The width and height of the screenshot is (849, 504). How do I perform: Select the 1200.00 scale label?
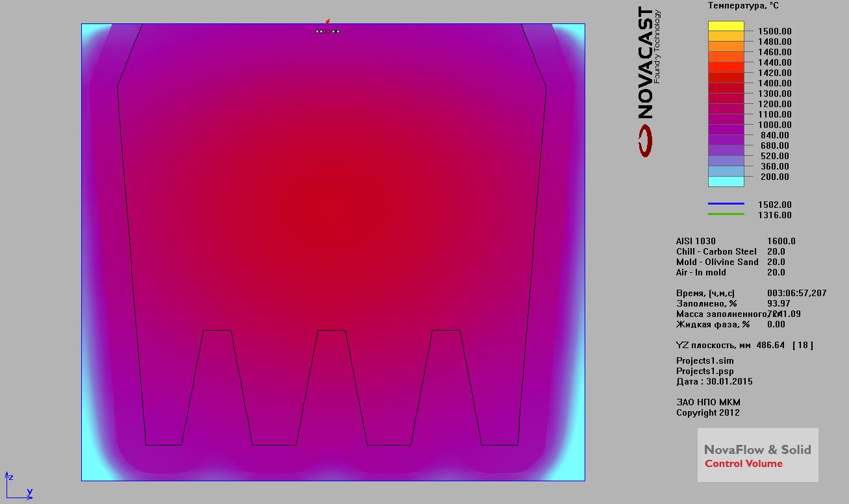[775, 104]
